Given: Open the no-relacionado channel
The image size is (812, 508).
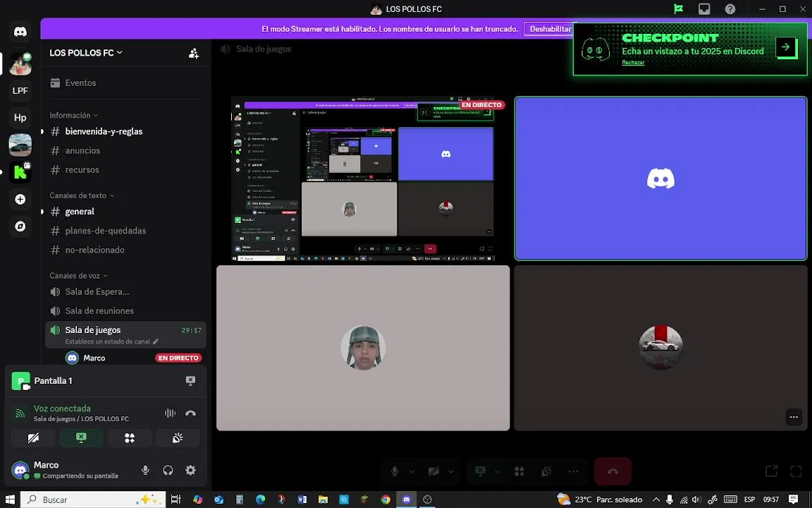Looking at the screenshot, I should pos(126,250).
